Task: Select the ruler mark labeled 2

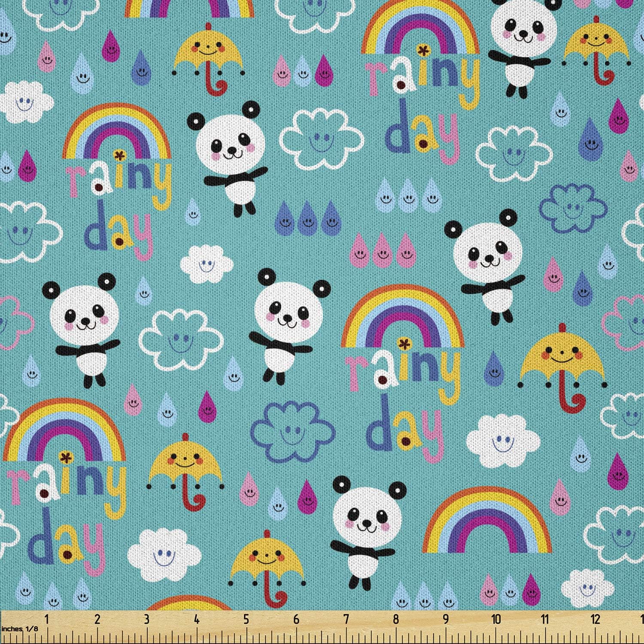Action: click(97, 619)
